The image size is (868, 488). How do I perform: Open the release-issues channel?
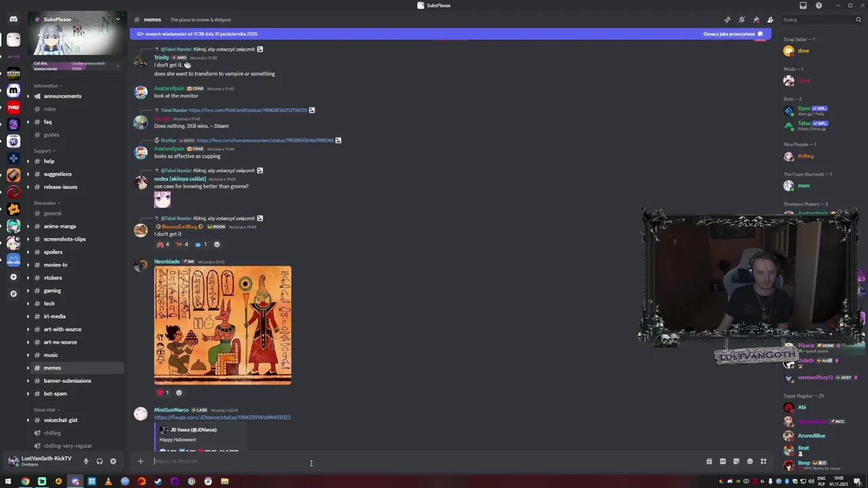(75, 187)
